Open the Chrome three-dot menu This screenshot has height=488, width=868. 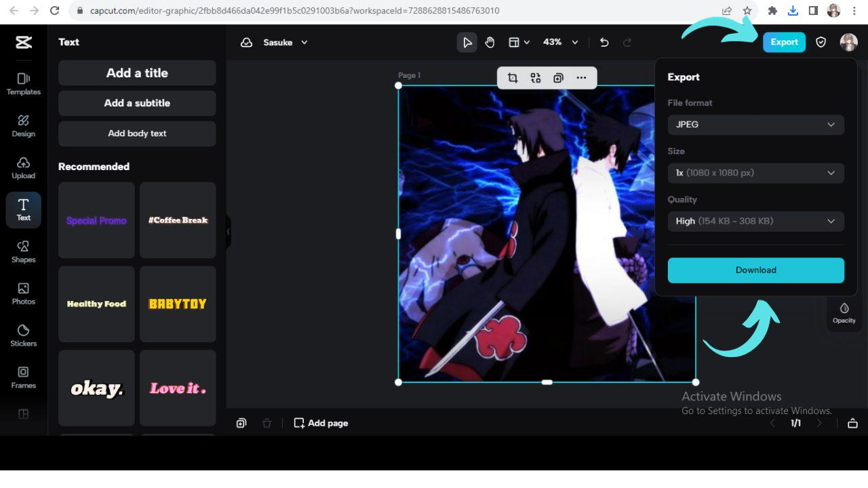click(854, 11)
